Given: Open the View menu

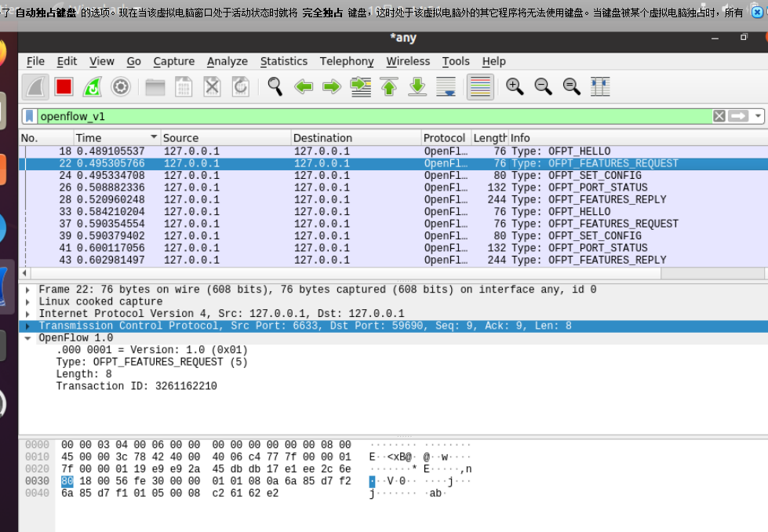Looking at the screenshot, I should click(x=102, y=61).
